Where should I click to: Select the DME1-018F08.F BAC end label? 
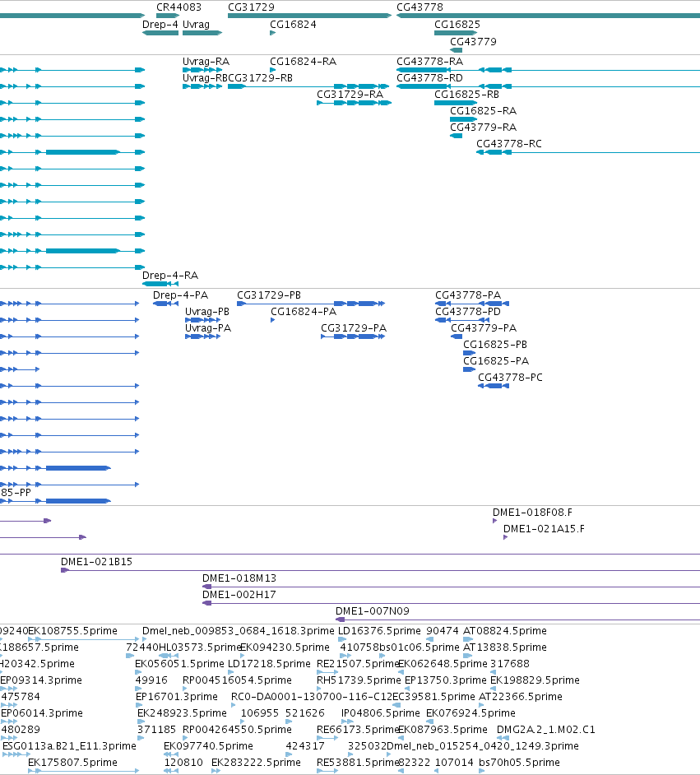[532, 512]
